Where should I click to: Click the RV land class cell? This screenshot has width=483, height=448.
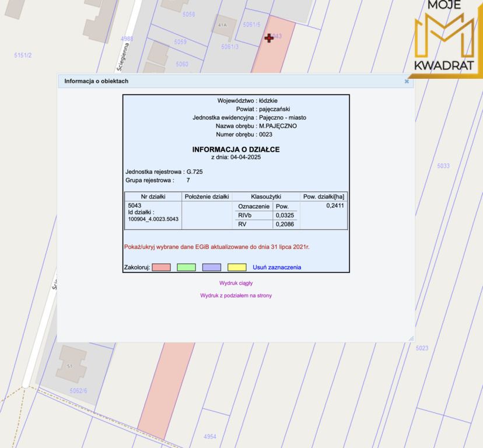point(242,224)
